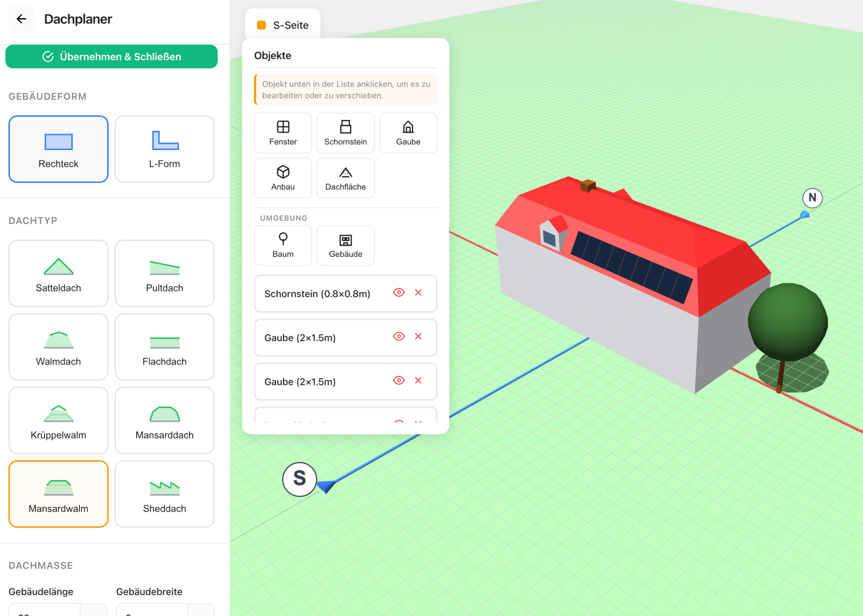Toggle eye icon of second Gaube
Viewport: 863px width, 616px height.
click(x=399, y=380)
